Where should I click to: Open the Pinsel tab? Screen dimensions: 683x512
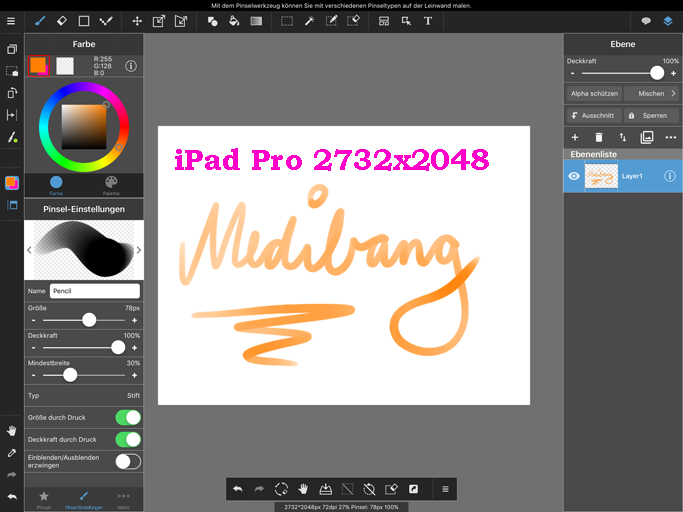[44, 499]
